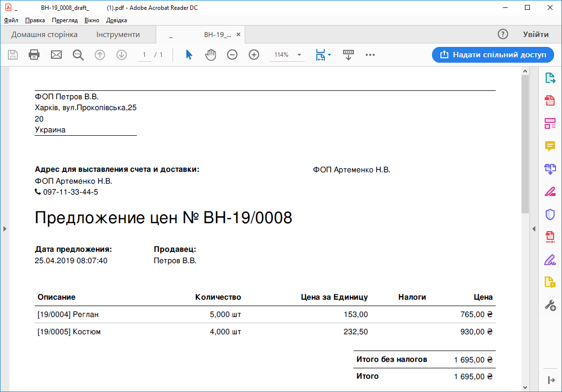Open Create PDF tool in sidebar
The image size is (562, 392).
point(550,101)
